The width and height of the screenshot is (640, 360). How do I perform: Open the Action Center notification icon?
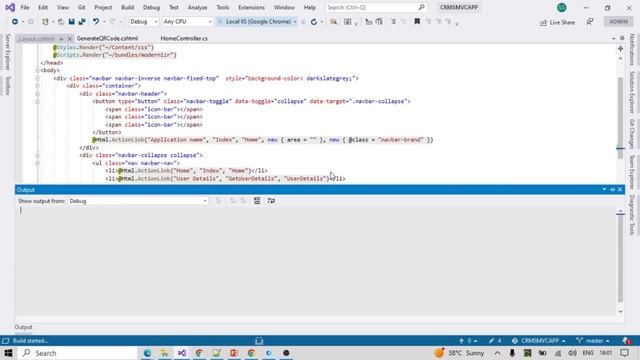click(x=624, y=353)
